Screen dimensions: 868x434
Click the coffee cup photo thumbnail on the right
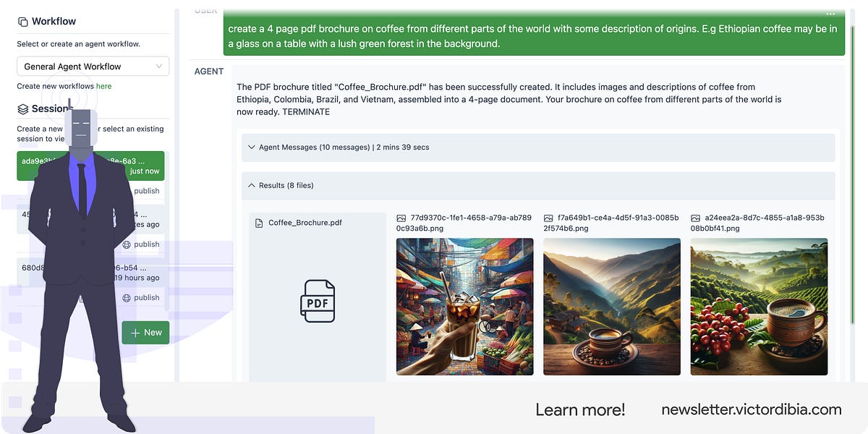(759, 307)
